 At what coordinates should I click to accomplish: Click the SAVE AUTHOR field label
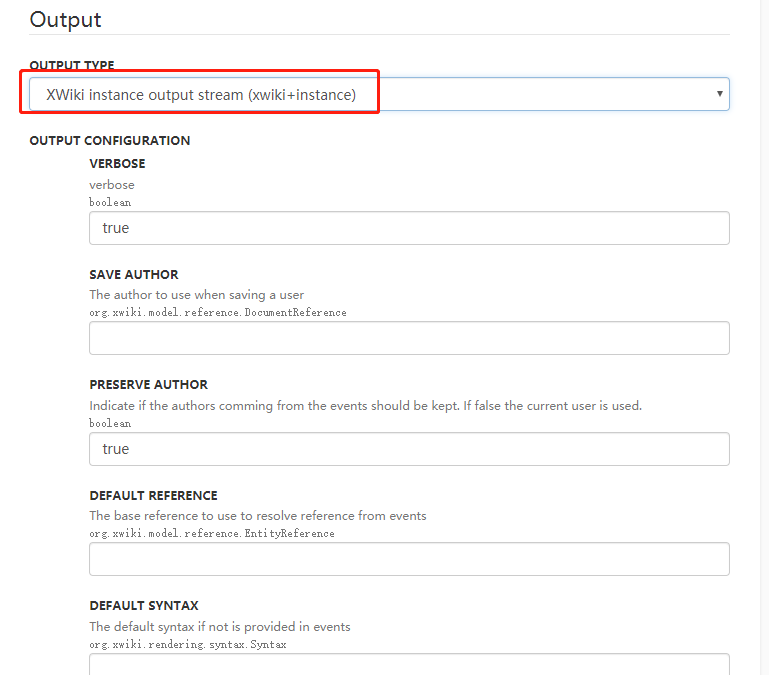[134, 275]
